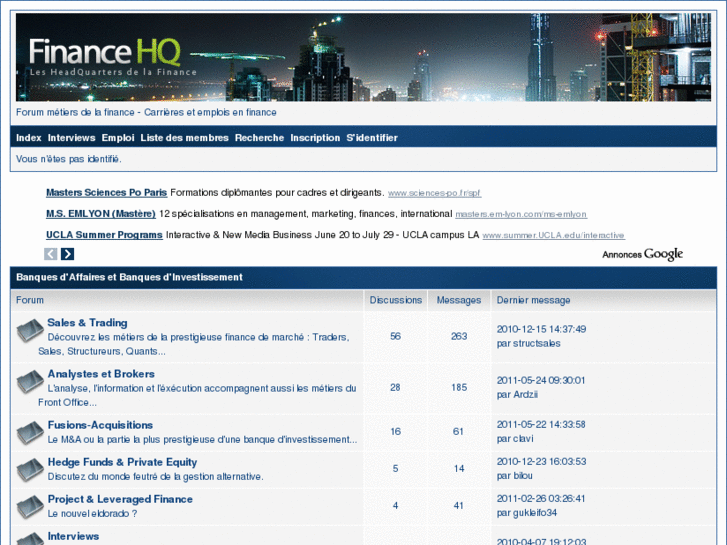
Task: Click 'par clavi' author text
Action: click(515, 439)
